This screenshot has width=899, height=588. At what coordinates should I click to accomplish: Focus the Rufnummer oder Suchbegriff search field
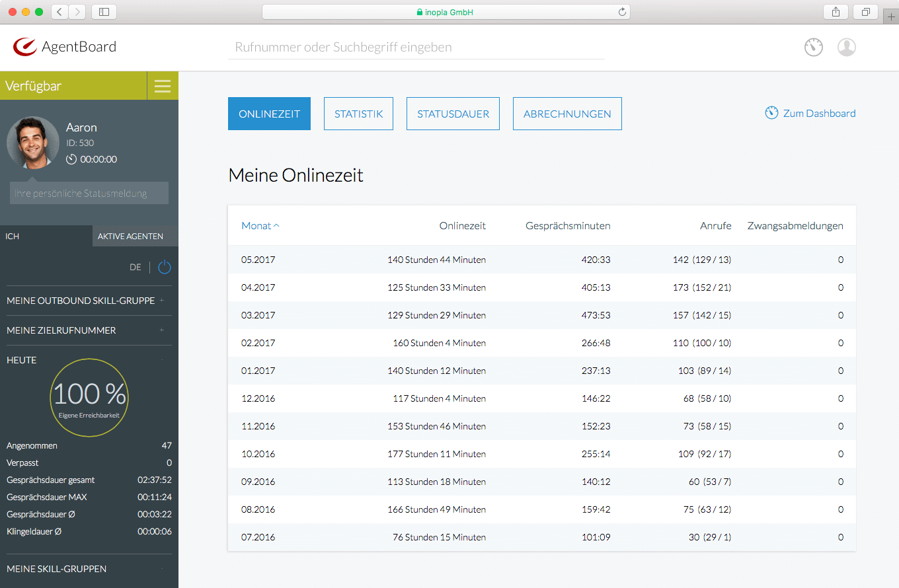click(x=416, y=47)
